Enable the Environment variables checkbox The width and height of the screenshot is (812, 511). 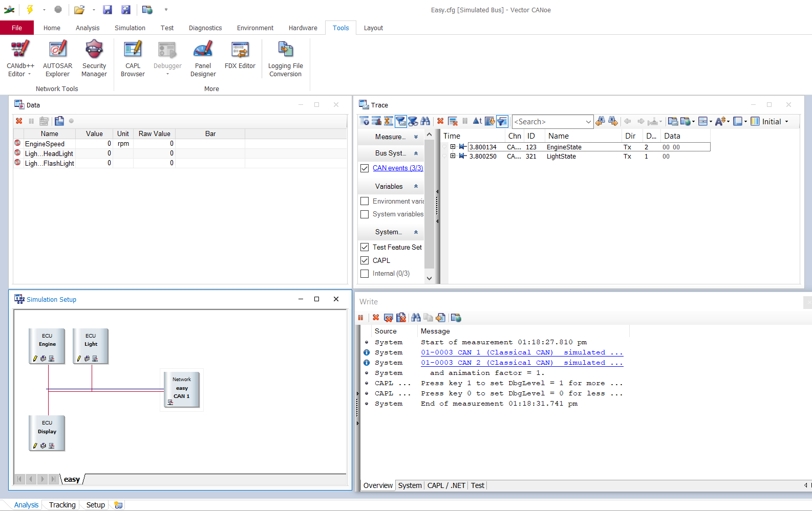(365, 202)
